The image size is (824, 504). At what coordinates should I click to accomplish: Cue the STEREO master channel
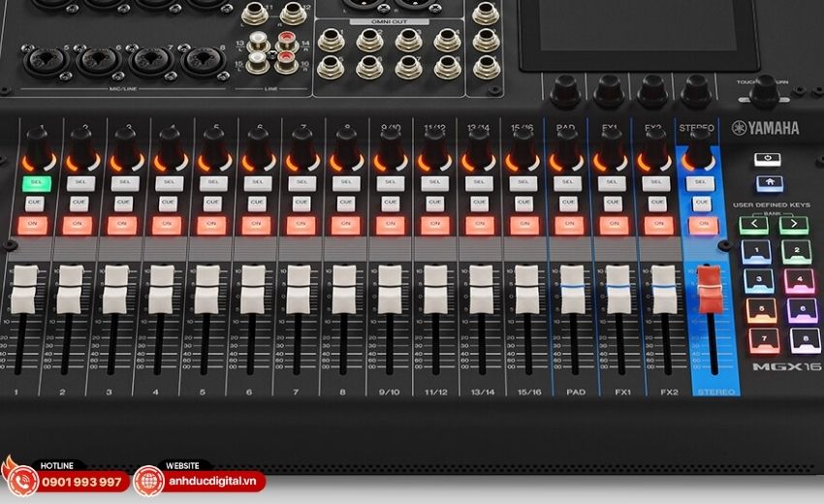[x=702, y=203]
